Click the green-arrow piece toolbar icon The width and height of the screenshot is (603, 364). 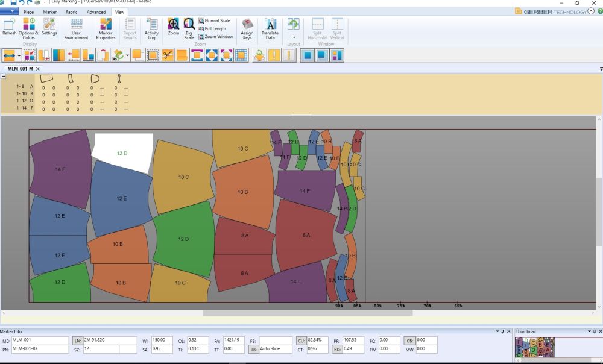[259, 55]
